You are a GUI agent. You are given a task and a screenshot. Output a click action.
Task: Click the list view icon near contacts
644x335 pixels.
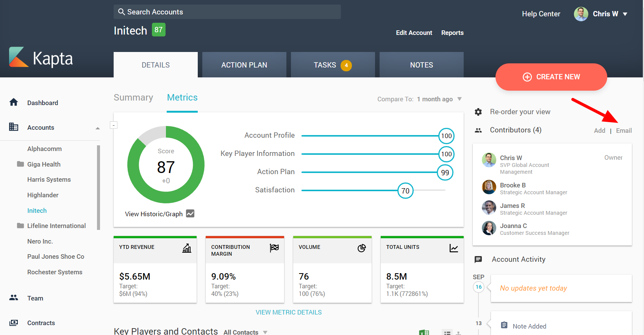click(x=447, y=332)
